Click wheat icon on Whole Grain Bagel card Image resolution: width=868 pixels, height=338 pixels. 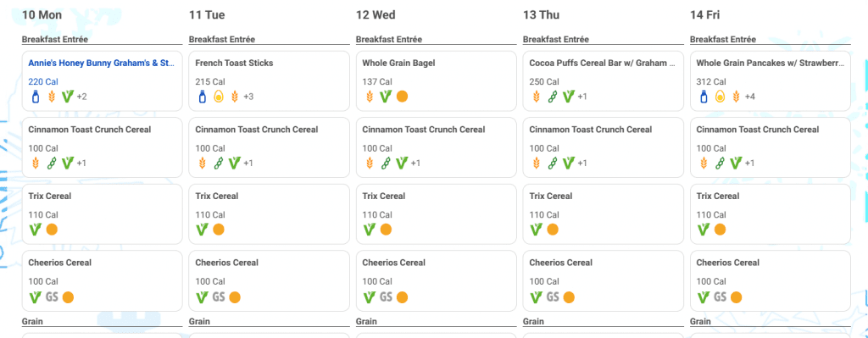pos(370,97)
